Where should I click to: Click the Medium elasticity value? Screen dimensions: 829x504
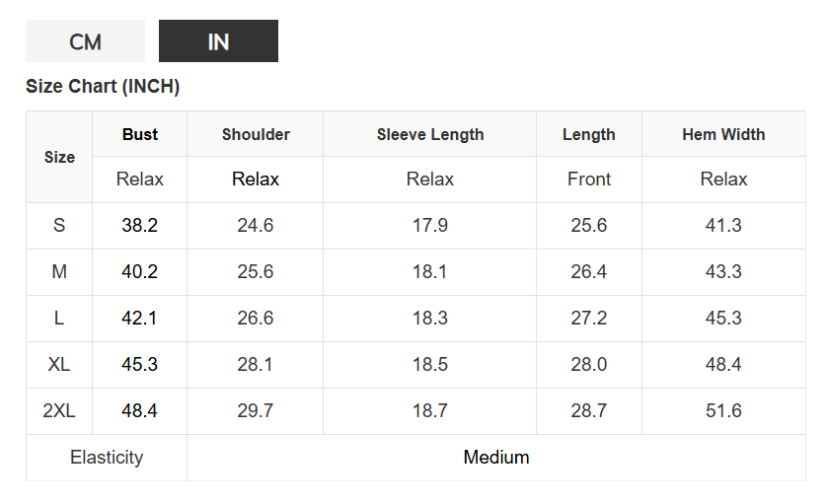pos(496,458)
